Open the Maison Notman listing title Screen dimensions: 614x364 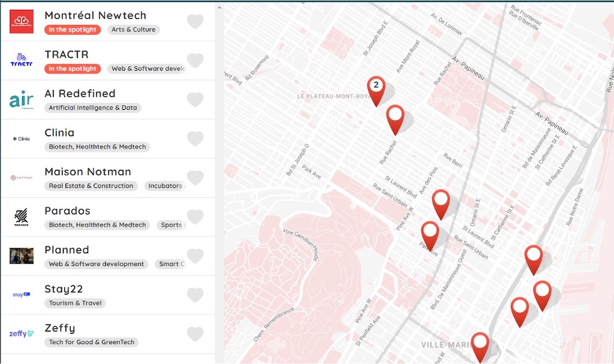coord(88,172)
